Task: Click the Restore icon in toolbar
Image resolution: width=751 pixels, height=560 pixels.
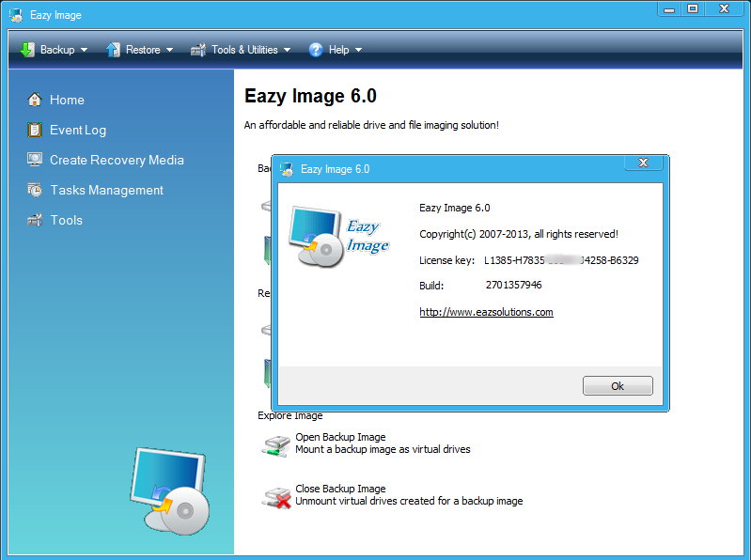Action: [113, 49]
